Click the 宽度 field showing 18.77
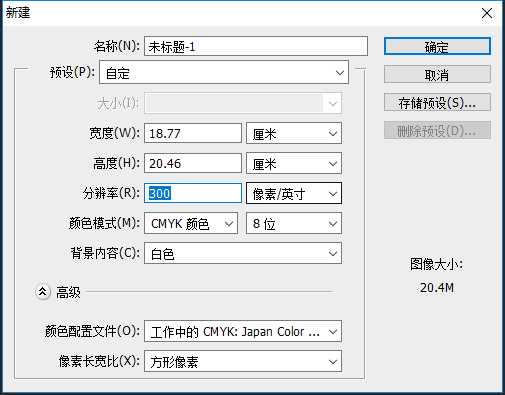Screen dimensions: 505x395 click(193, 133)
